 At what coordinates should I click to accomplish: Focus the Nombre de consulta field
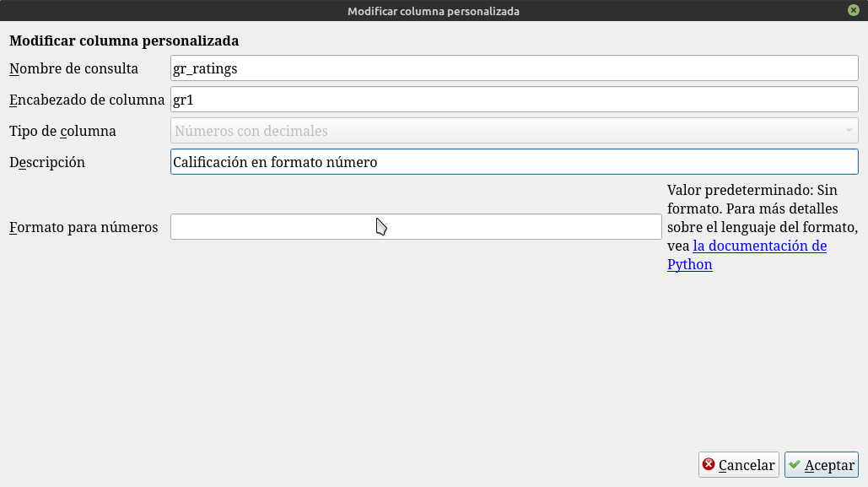(x=514, y=68)
